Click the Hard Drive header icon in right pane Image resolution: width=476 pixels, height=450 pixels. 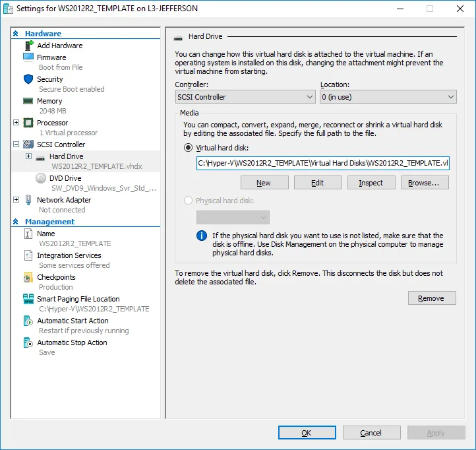click(x=178, y=38)
